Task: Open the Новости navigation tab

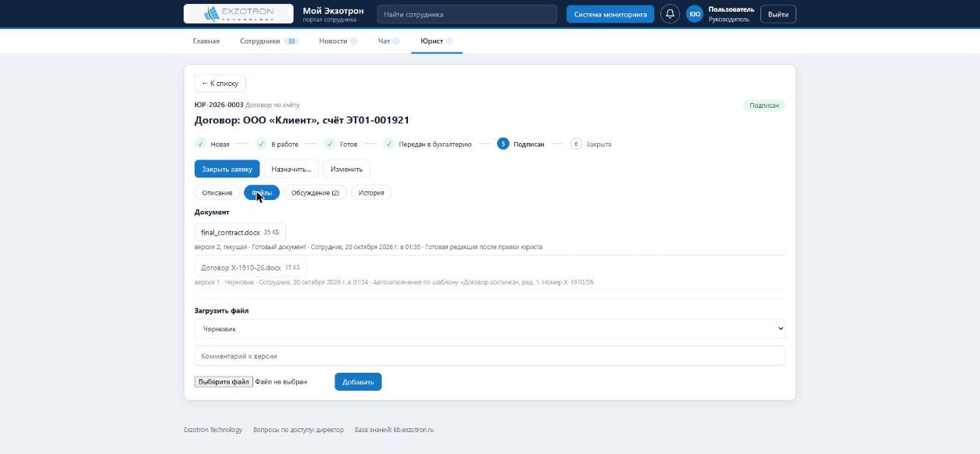Action: 338,41
